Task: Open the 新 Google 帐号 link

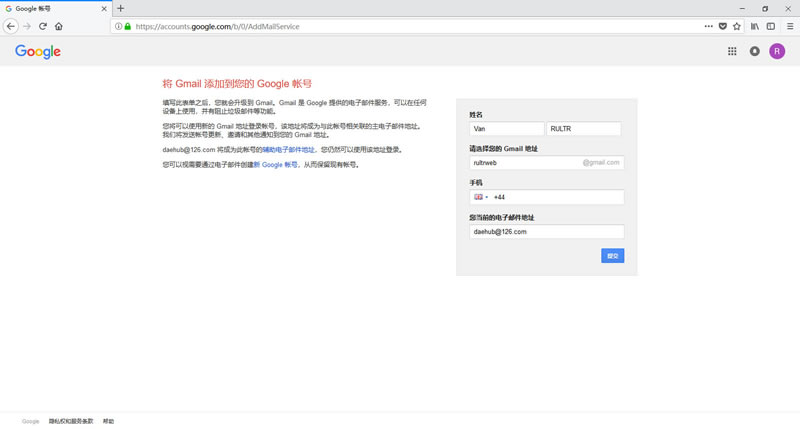Action: pos(276,165)
